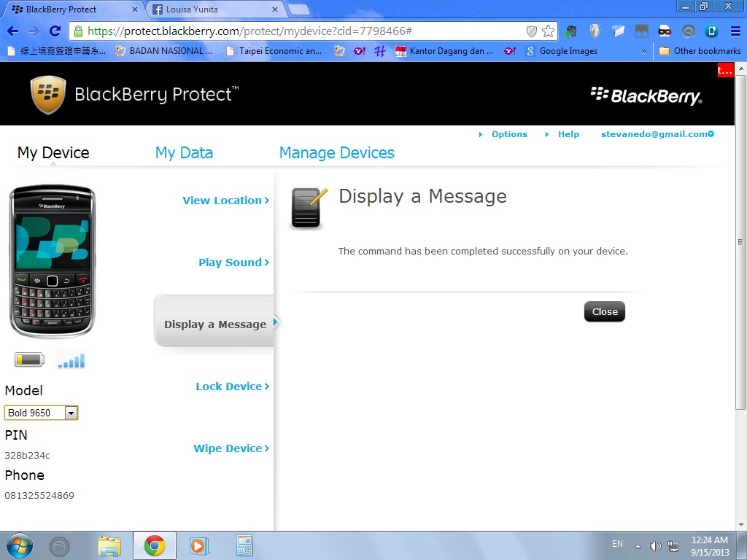Open the My Data tab

point(184,153)
